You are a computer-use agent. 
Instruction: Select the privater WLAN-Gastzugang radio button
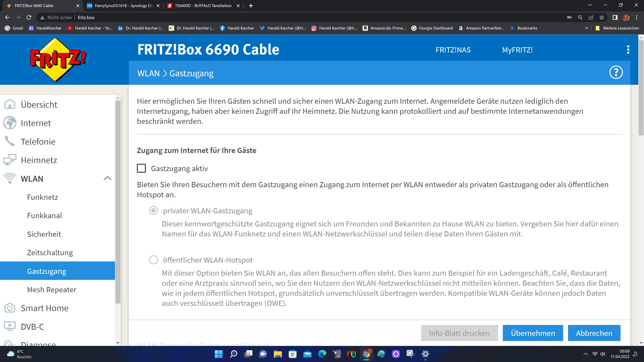[153, 211]
